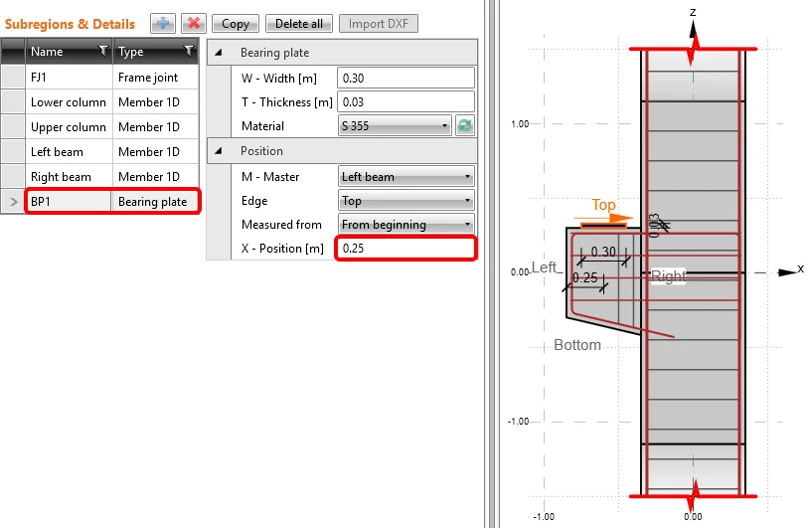
Task: Click the Type column filter icon
Action: pos(189,51)
